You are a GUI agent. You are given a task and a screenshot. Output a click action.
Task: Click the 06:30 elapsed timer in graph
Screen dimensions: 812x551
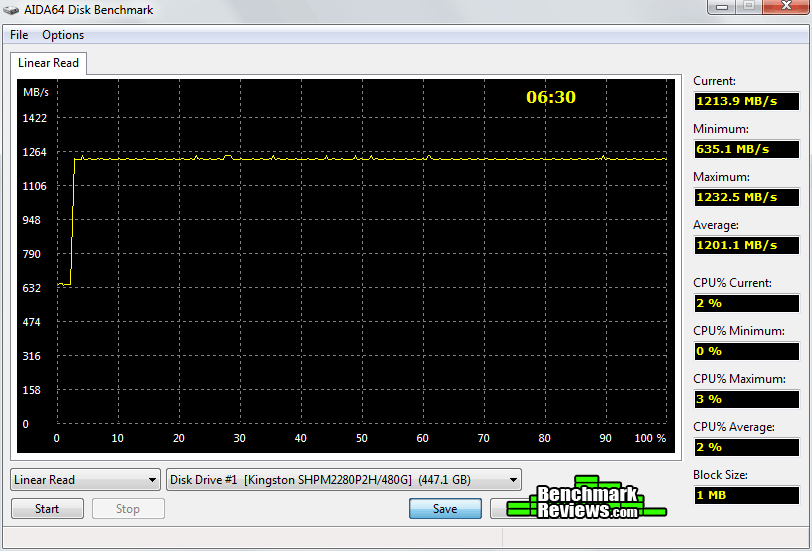pos(551,97)
